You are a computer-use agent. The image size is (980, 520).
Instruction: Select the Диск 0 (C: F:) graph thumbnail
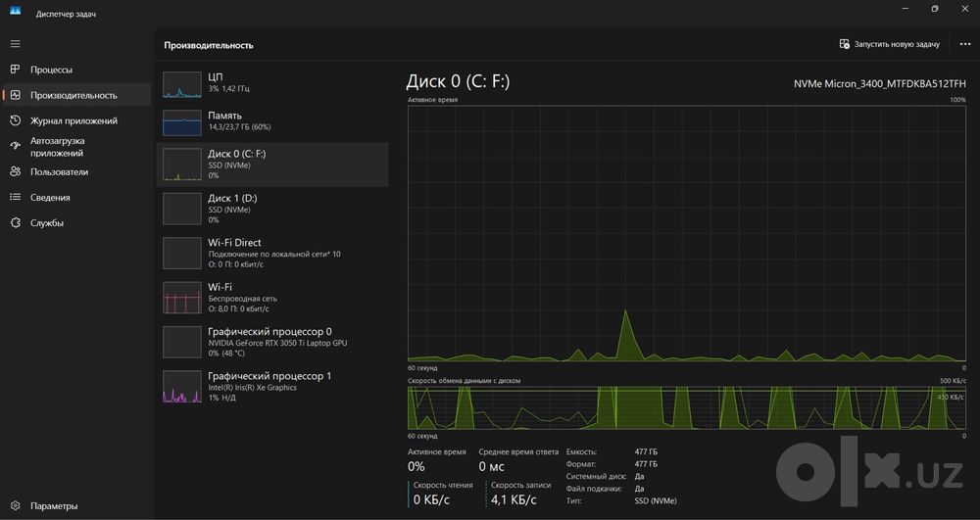tap(182, 165)
